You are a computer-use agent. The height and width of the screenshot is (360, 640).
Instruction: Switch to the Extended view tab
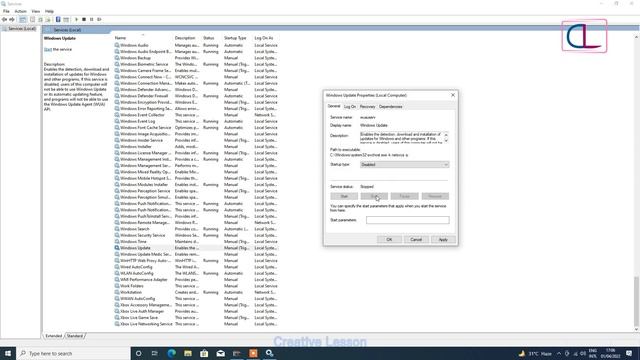click(x=53, y=336)
